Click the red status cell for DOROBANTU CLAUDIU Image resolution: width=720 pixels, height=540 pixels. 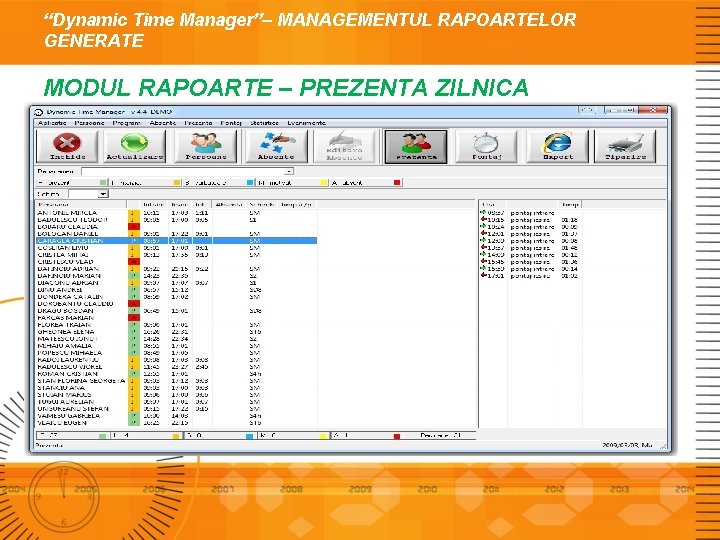[x=134, y=304]
